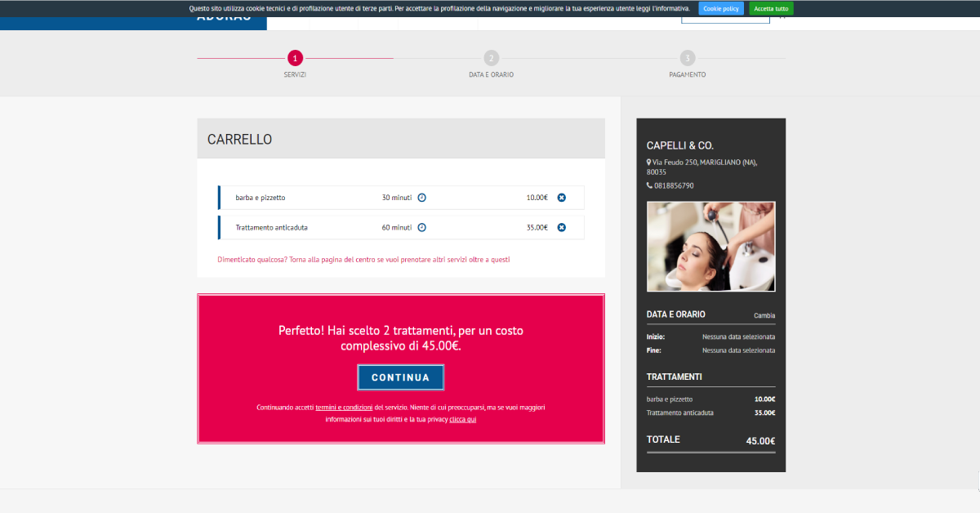980x513 pixels.
Task: Click Cambia to change date and time
Action: click(x=764, y=315)
